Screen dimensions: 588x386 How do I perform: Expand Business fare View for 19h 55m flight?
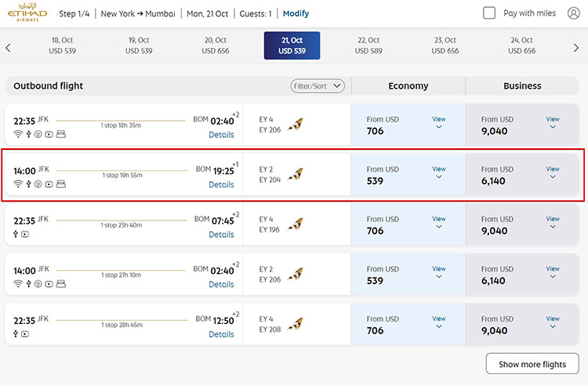tap(553, 173)
